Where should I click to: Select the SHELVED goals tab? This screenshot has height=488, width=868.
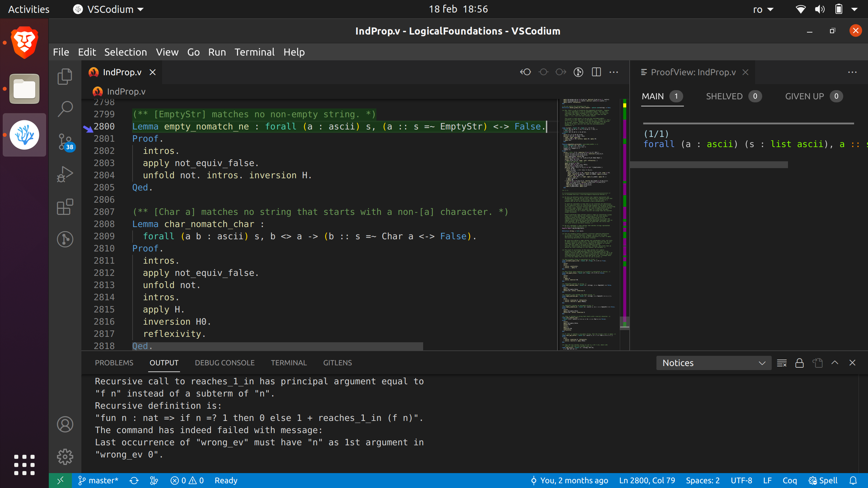pos(734,97)
